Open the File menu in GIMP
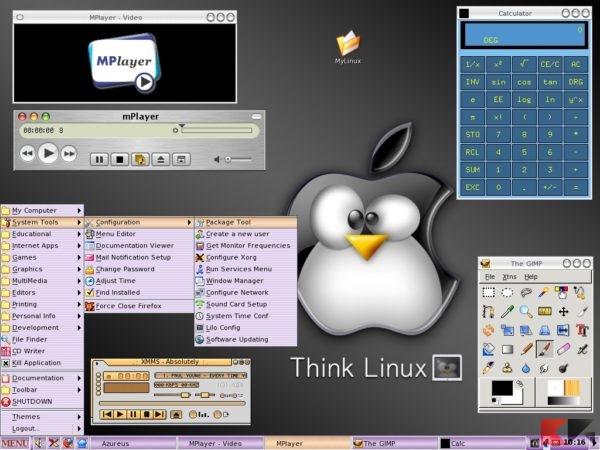 tap(490, 277)
